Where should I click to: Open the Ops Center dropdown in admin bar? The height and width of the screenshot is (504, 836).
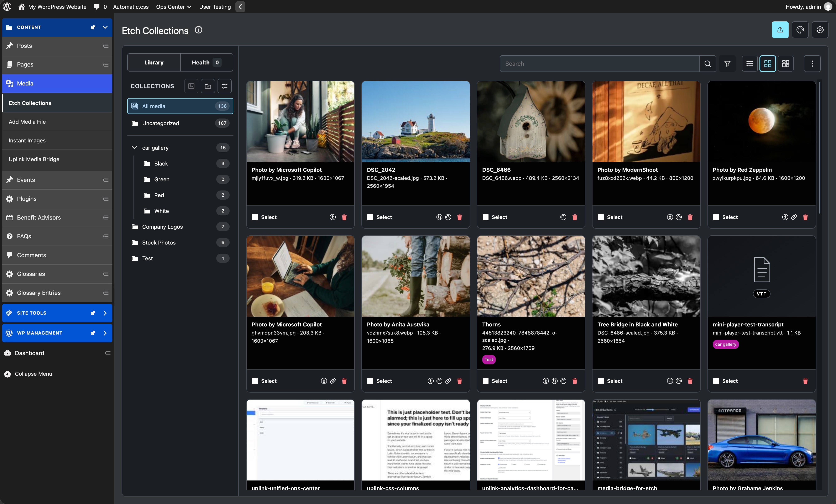tap(174, 6)
